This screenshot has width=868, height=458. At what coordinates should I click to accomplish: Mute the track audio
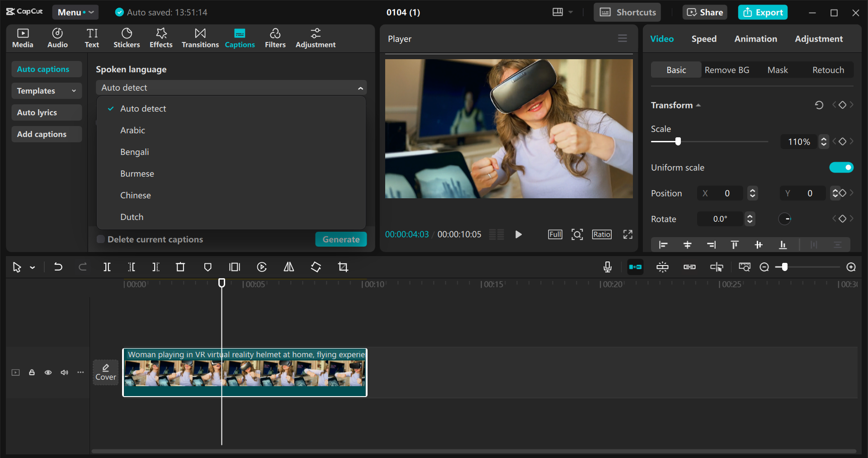pos(64,372)
